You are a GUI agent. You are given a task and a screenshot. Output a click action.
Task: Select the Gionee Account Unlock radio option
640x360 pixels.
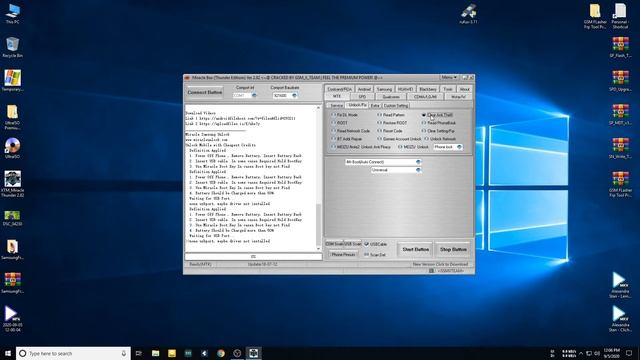tap(399, 139)
